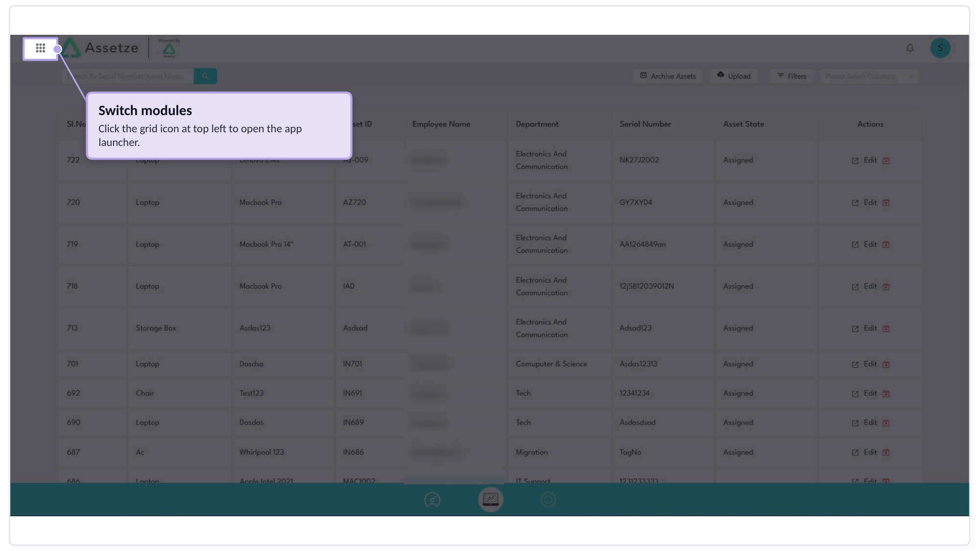Delete asset with serial GY7XYD4

(x=886, y=203)
